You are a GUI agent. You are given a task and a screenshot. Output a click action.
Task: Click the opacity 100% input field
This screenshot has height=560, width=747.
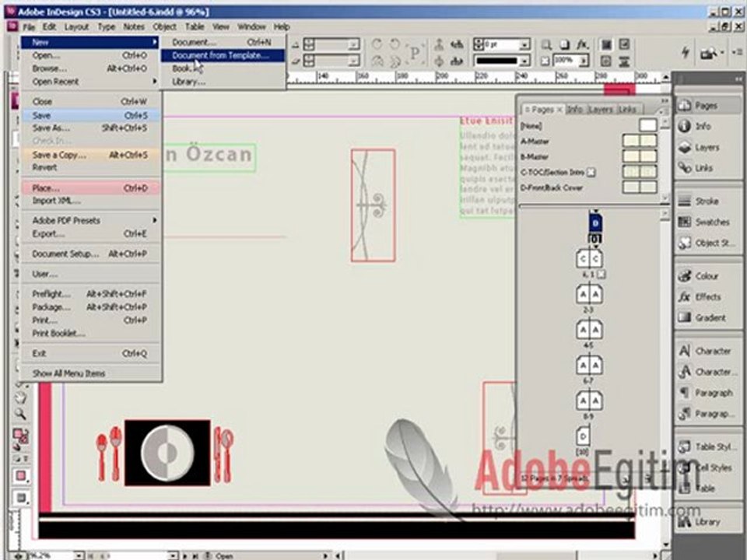pos(566,61)
